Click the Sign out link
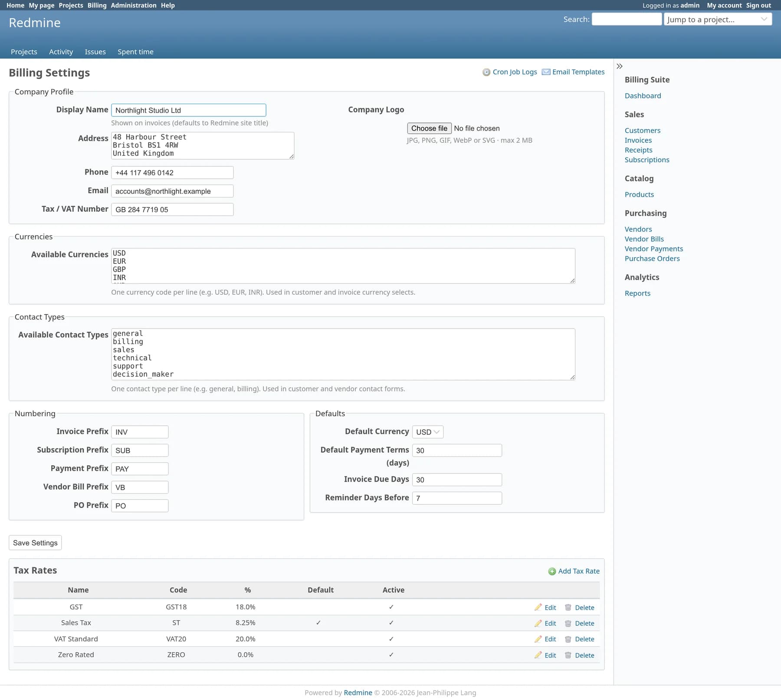This screenshot has height=700, width=781. pos(758,5)
